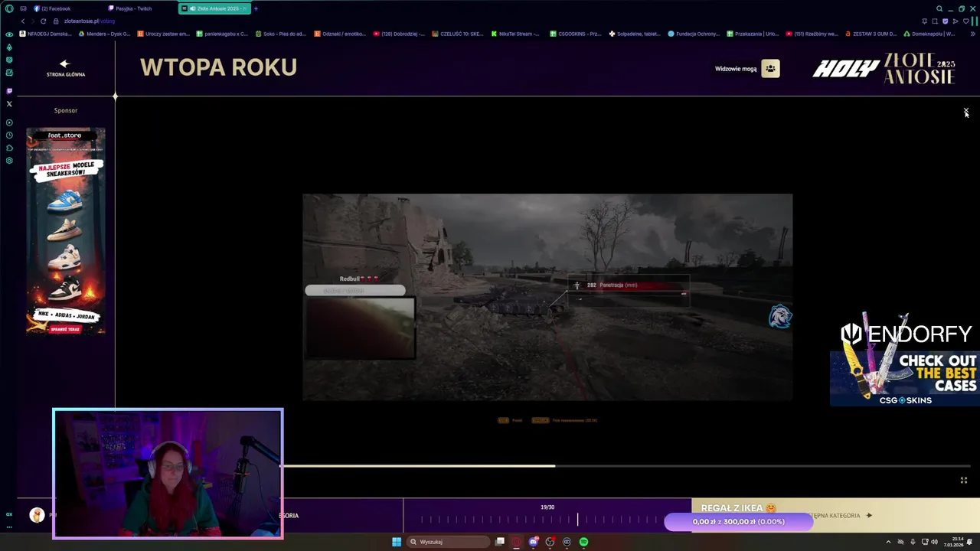The width and height of the screenshot is (980, 551).
Task: Navigate back in the browser
Action: (x=22, y=21)
